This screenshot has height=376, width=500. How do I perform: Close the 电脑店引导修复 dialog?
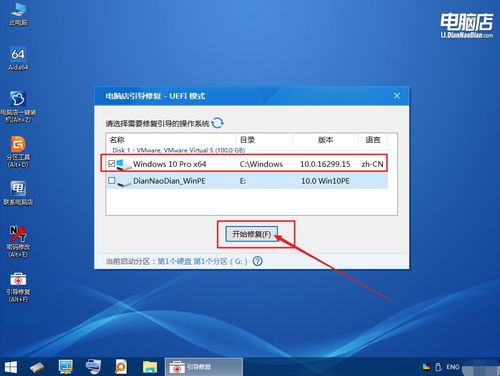[x=397, y=96]
